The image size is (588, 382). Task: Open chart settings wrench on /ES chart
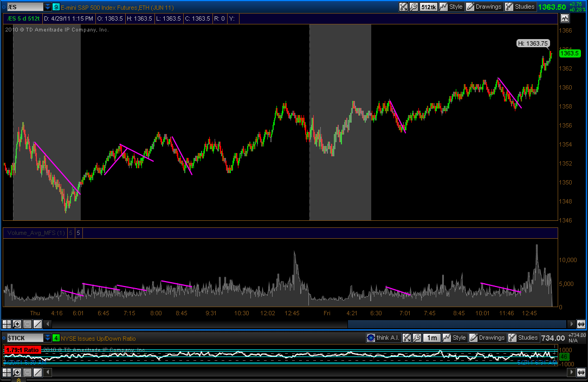413,7
